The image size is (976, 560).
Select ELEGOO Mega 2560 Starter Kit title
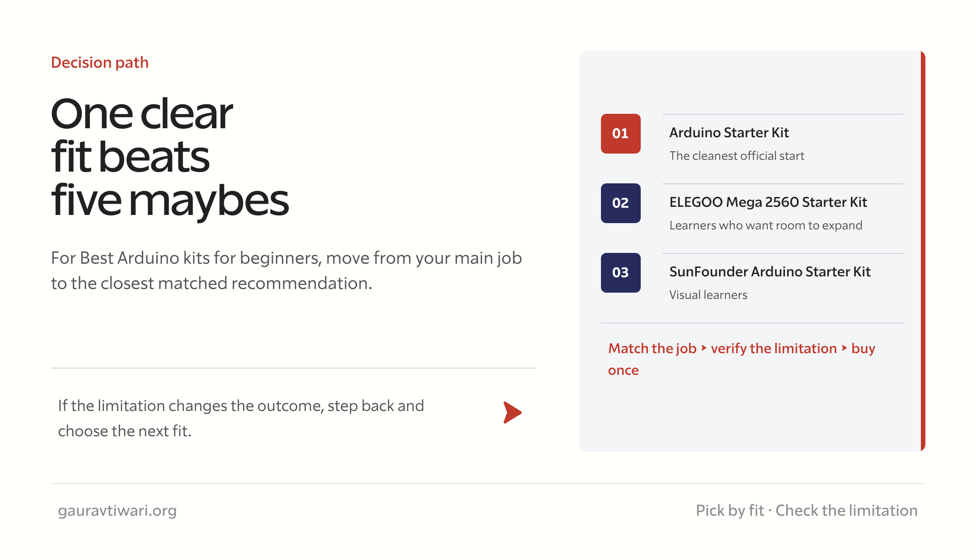click(x=768, y=202)
